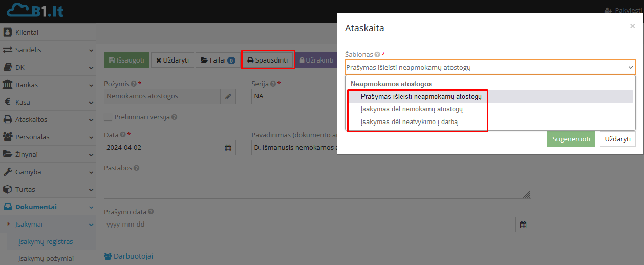This screenshot has width=644, height=265.
Task: Click the B1.lt cloud logo
Action: [35, 11]
